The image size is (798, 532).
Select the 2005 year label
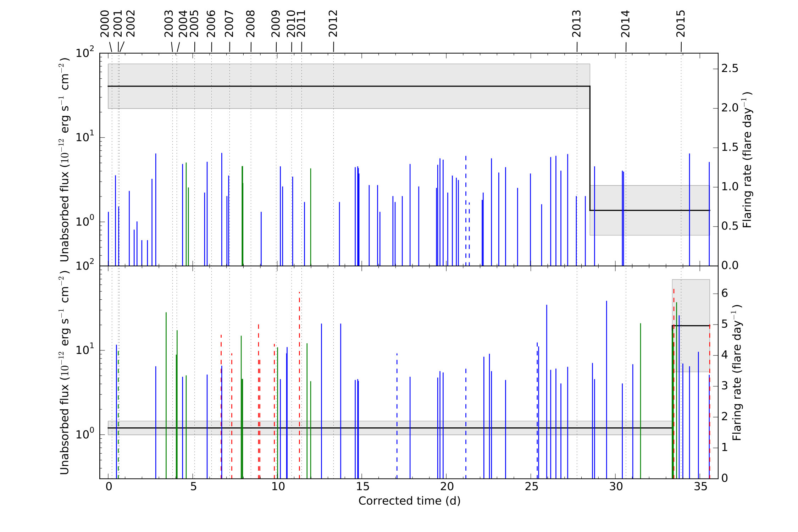(194, 24)
